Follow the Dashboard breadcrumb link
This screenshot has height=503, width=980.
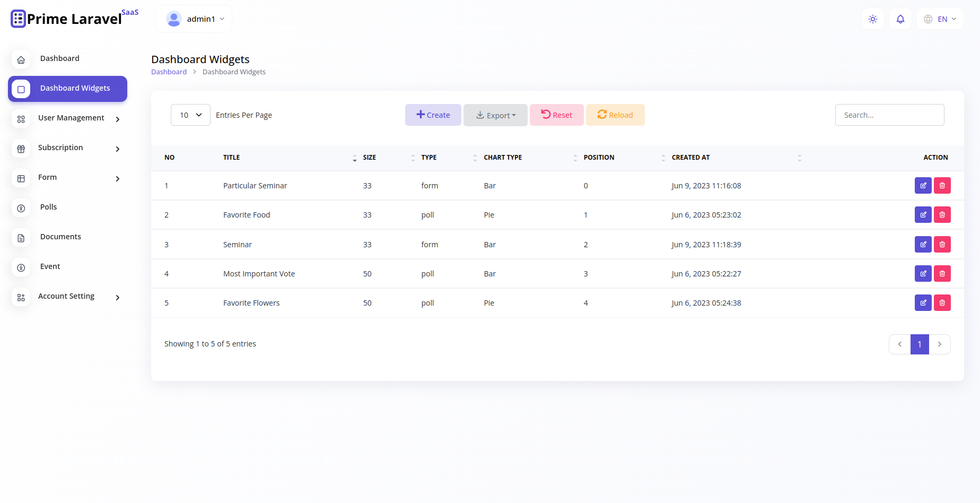[169, 72]
